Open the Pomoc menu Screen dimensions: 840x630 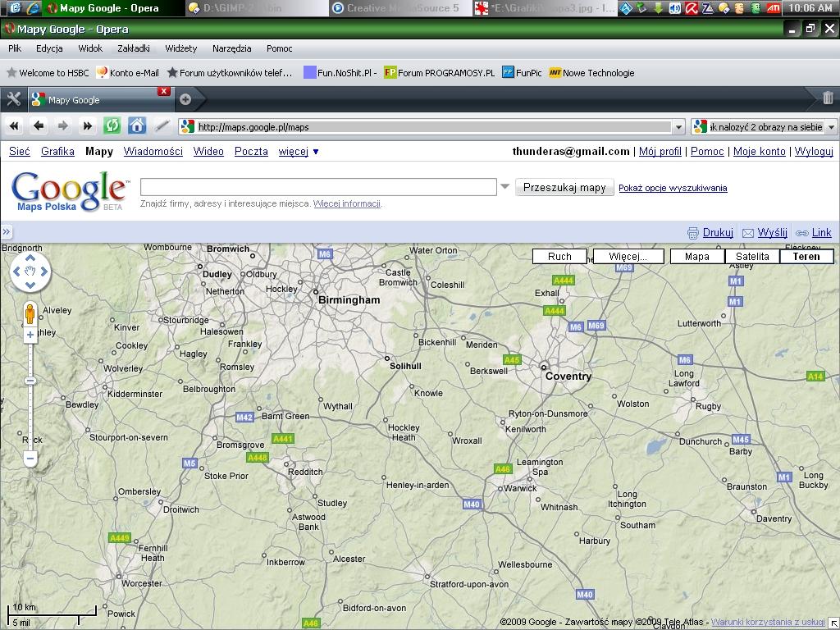(x=280, y=48)
